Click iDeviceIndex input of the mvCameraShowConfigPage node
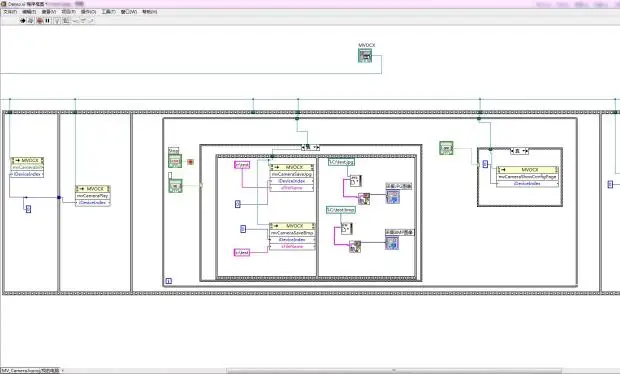 pos(527,183)
